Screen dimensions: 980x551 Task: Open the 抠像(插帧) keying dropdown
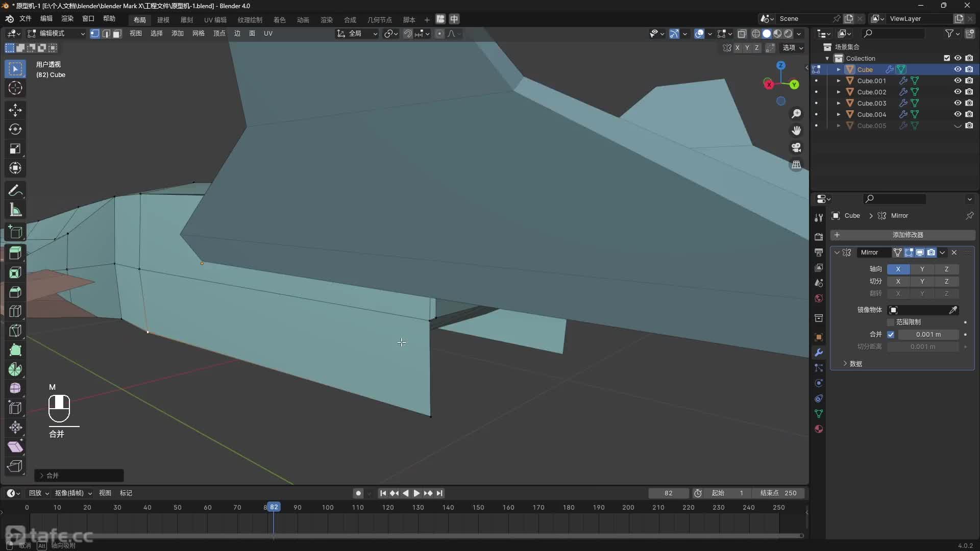(73, 493)
